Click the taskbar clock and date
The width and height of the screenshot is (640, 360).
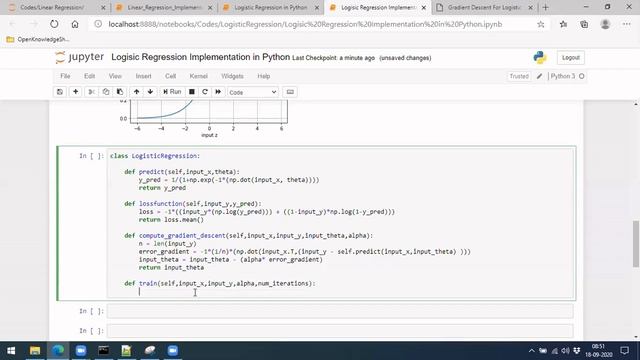(598, 351)
